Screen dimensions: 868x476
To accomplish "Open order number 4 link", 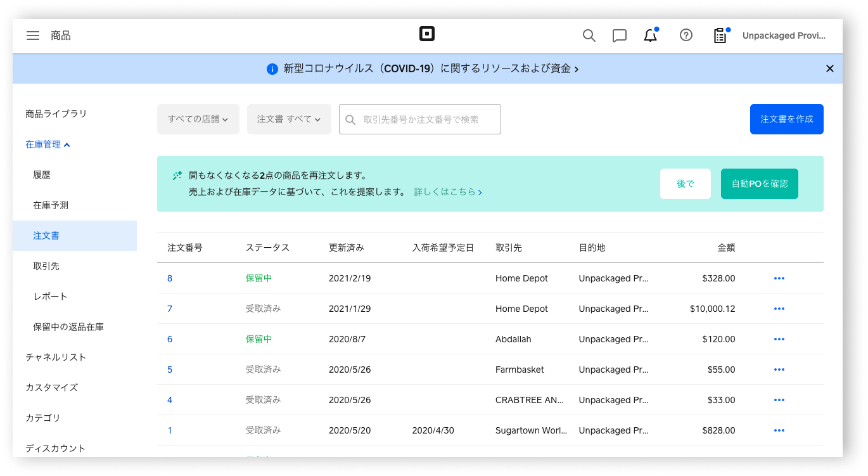I will click(x=170, y=400).
